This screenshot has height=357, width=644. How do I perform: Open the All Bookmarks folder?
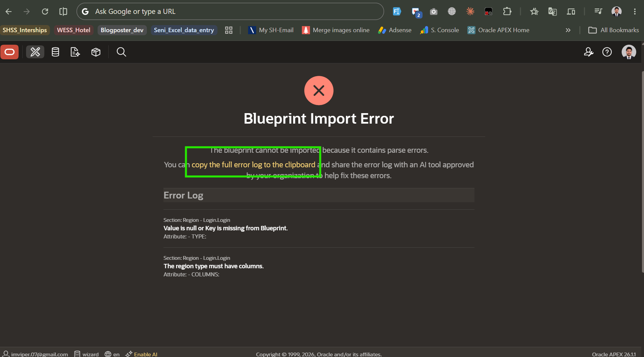tap(613, 30)
